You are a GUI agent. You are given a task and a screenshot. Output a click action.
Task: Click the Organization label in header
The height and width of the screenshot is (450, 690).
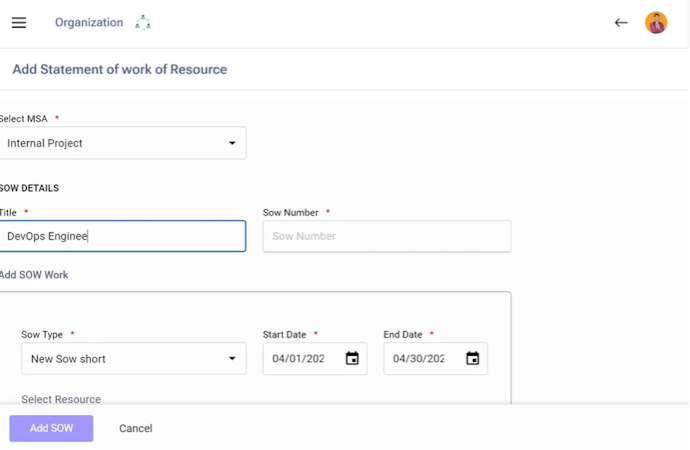click(x=89, y=23)
